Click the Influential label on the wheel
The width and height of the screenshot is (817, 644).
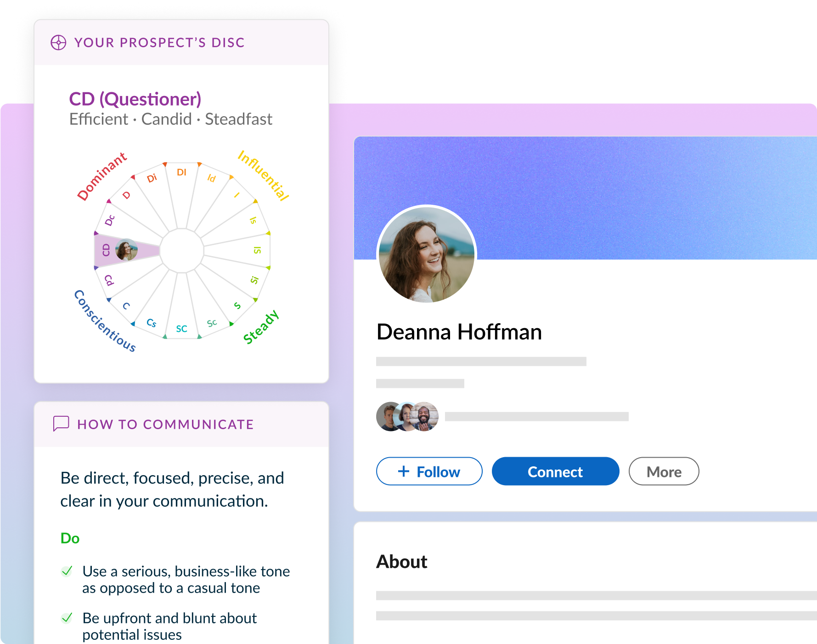coord(264,176)
